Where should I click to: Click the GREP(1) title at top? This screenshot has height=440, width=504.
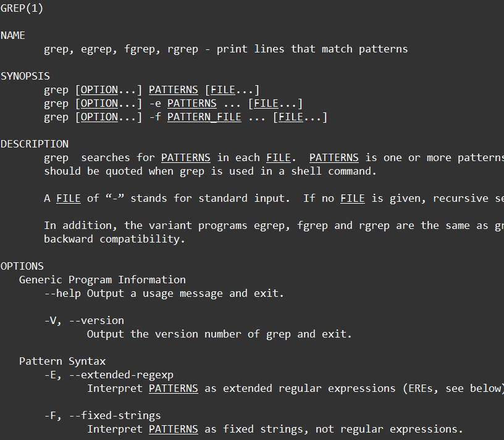22,9
